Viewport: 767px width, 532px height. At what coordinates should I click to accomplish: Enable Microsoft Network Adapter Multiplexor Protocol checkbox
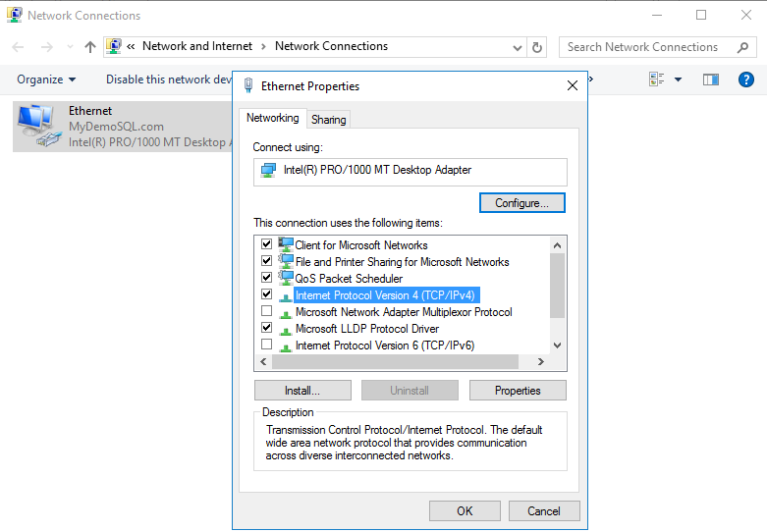point(266,311)
